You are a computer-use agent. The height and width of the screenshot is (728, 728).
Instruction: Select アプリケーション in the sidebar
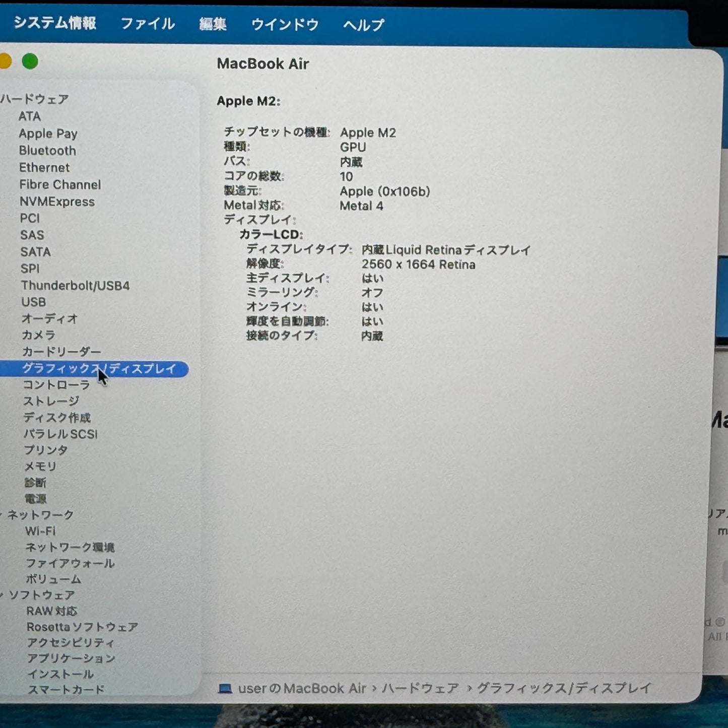(x=72, y=658)
